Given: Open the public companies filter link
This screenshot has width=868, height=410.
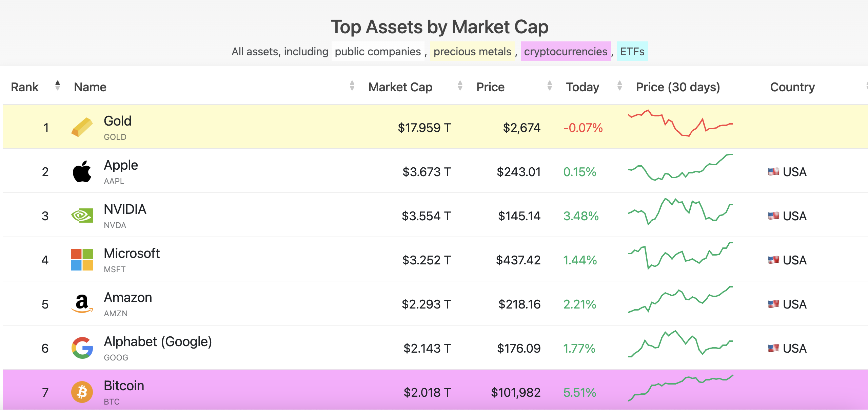Looking at the screenshot, I should point(378,52).
